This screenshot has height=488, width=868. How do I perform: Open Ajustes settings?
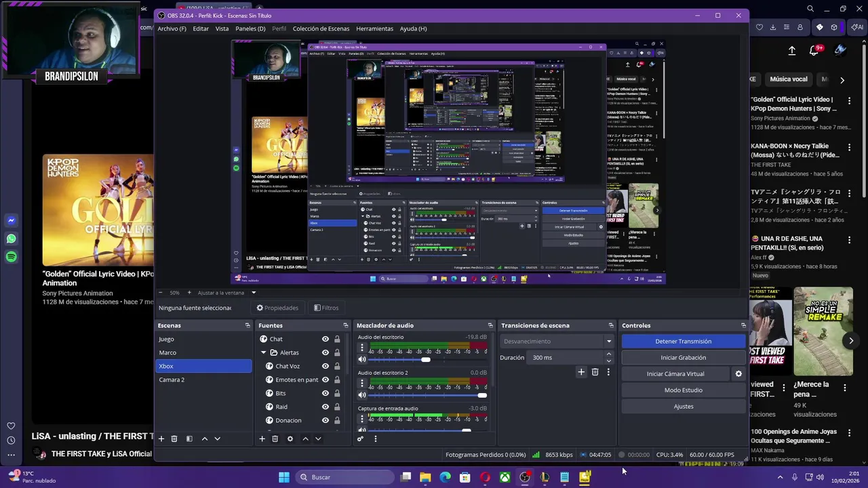pyautogui.click(x=684, y=406)
